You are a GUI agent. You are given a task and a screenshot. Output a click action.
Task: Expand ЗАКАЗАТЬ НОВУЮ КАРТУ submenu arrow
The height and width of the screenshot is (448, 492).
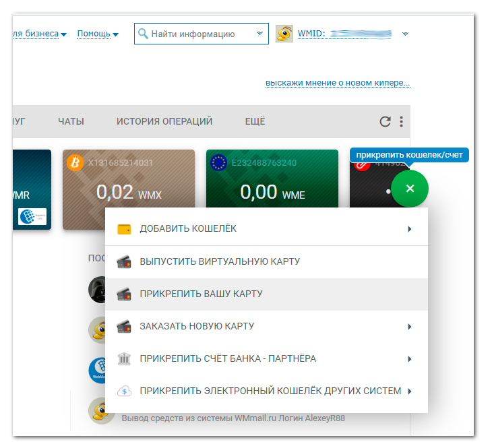click(410, 327)
